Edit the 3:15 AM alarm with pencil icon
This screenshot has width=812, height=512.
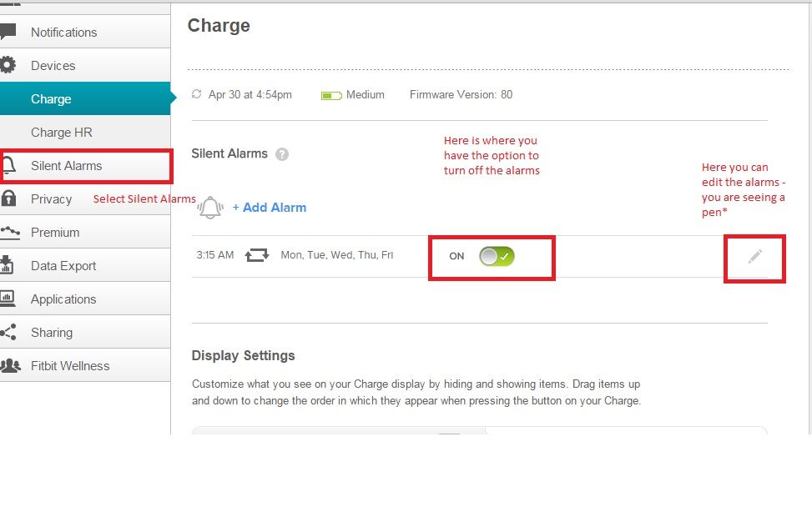click(x=755, y=256)
